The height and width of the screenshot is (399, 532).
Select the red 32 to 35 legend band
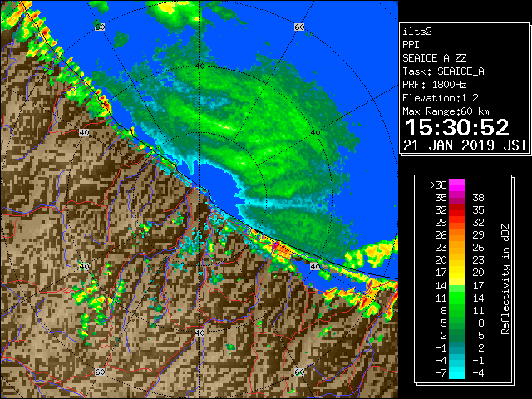(457, 209)
